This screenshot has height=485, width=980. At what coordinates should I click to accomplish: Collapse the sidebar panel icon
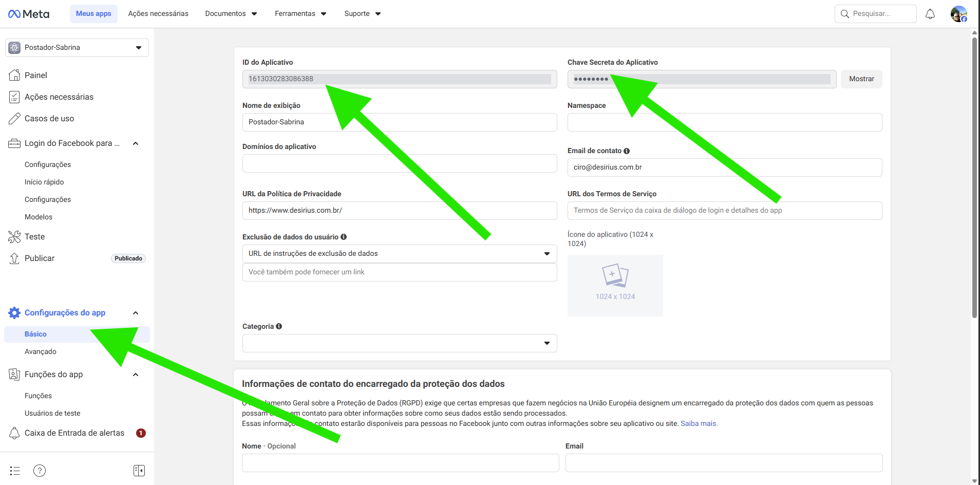point(139,471)
